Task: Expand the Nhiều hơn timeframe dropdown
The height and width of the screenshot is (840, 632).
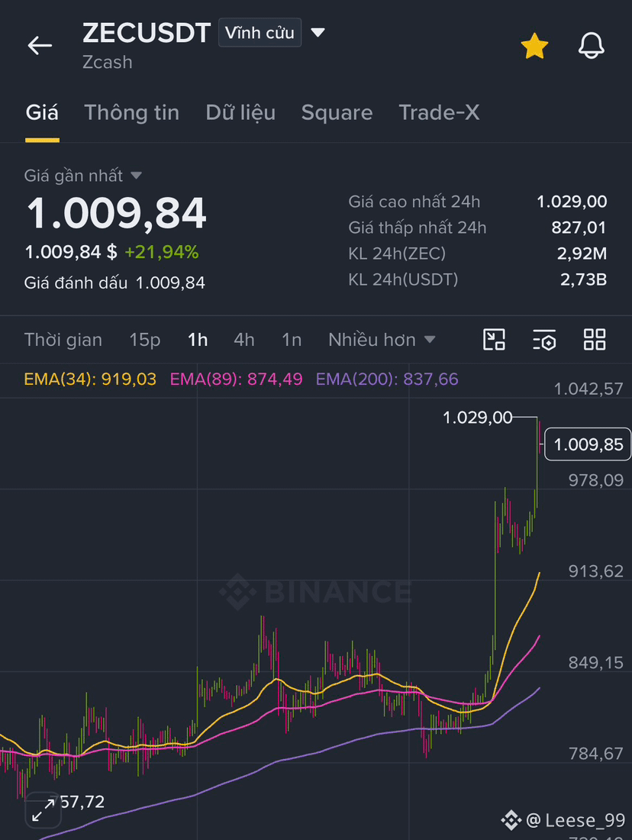Action: [x=382, y=340]
